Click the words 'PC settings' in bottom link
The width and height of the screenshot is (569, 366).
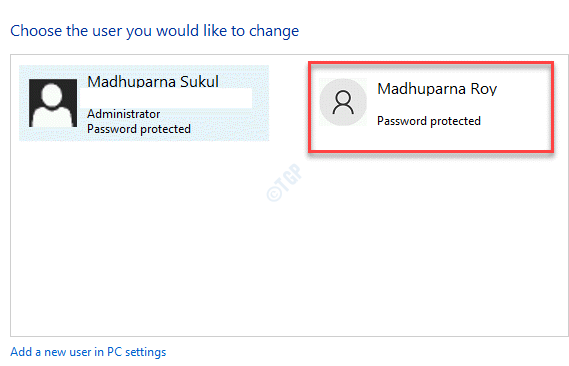pyautogui.click(x=136, y=352)
